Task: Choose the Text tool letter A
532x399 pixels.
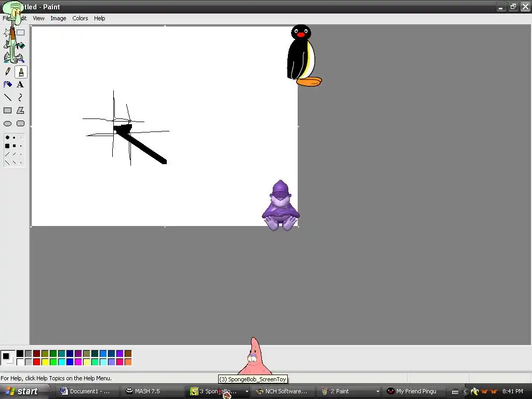Action: (21, 85)
